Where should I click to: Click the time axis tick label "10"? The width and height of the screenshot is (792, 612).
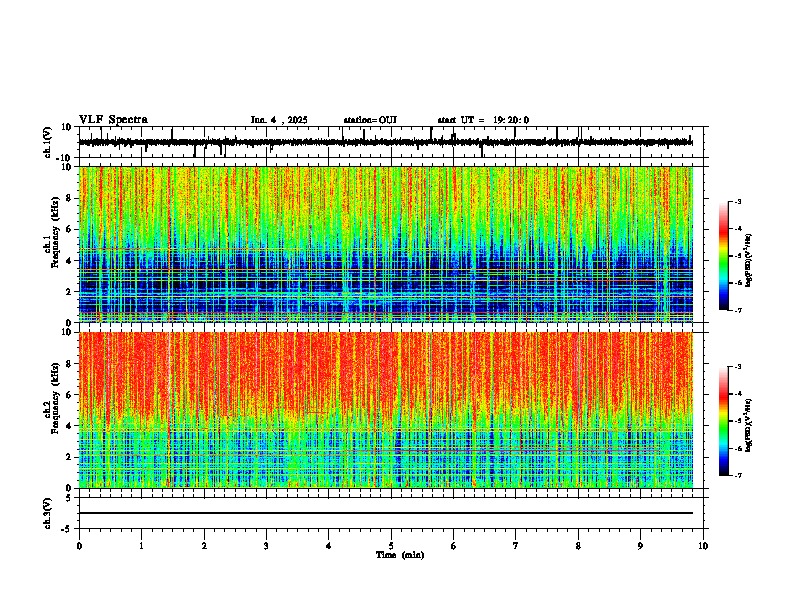(x=703, y=546)
